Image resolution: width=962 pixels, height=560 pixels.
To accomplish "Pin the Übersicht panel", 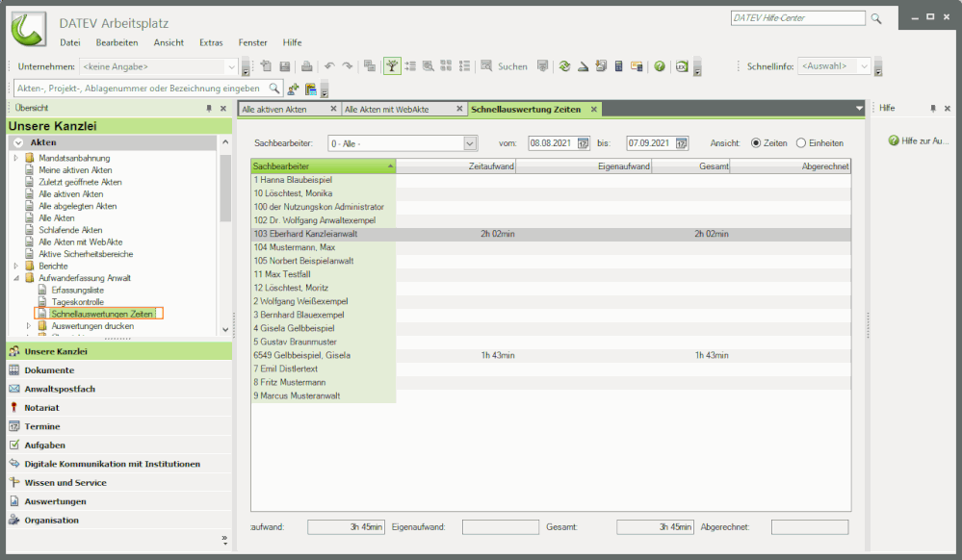I will click(x=209, y=108).
